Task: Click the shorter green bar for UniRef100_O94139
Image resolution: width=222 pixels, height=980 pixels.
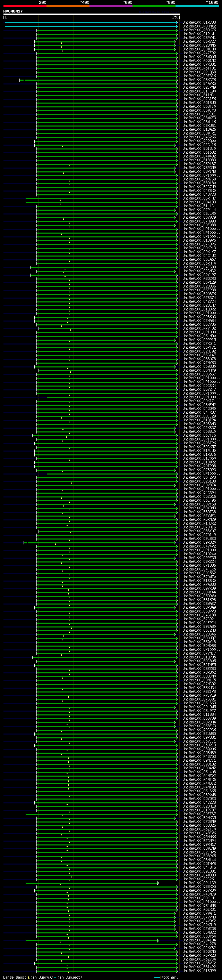Action: 92,883
